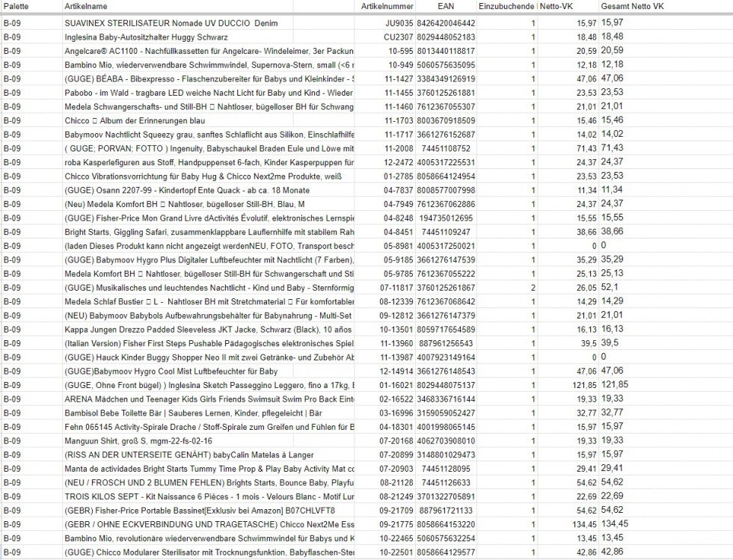Select the Einzubuchende column header
Viewport: 733px width, 560px height.
pos(506,6)
